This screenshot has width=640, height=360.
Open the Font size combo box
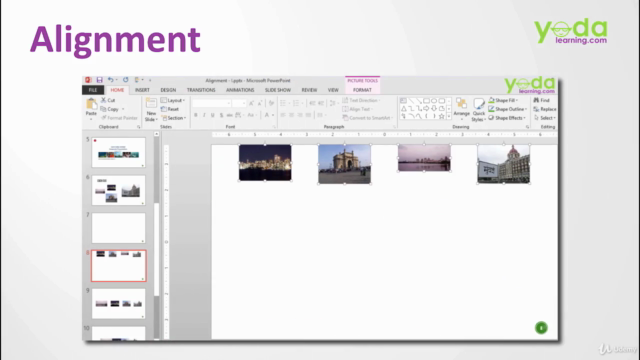pos(239,103)
